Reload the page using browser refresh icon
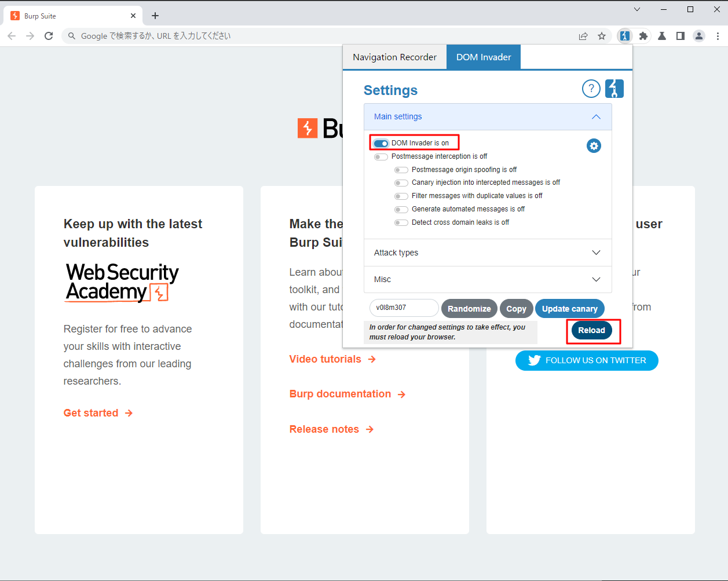This screenshot has height=581, width=728. (x=49, y=36)
